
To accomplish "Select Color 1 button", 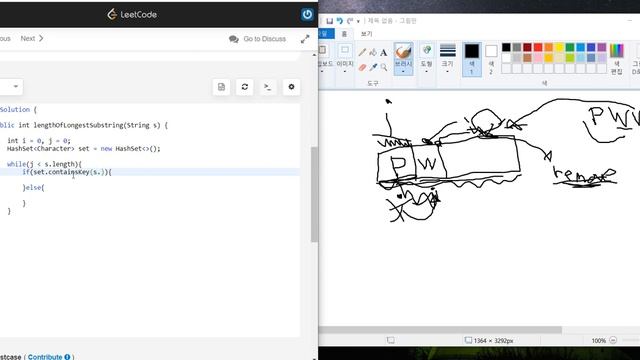I will tap(472, 60).
